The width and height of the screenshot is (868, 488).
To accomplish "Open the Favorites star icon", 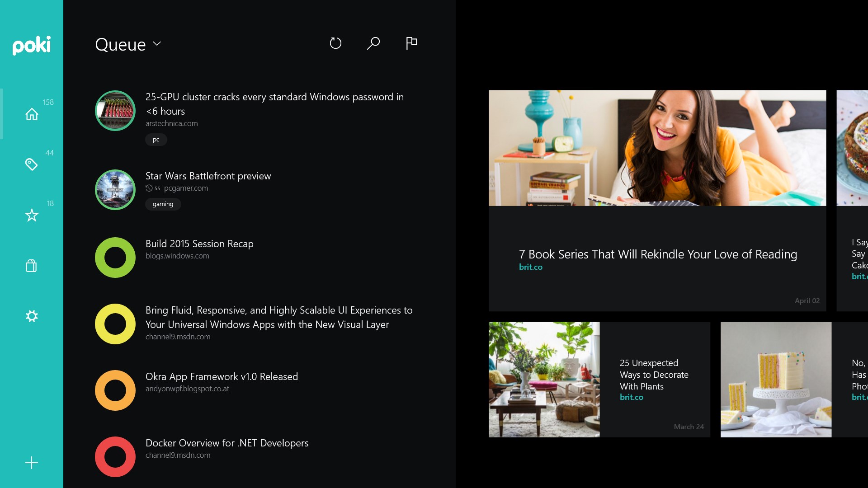I will 32,215.
